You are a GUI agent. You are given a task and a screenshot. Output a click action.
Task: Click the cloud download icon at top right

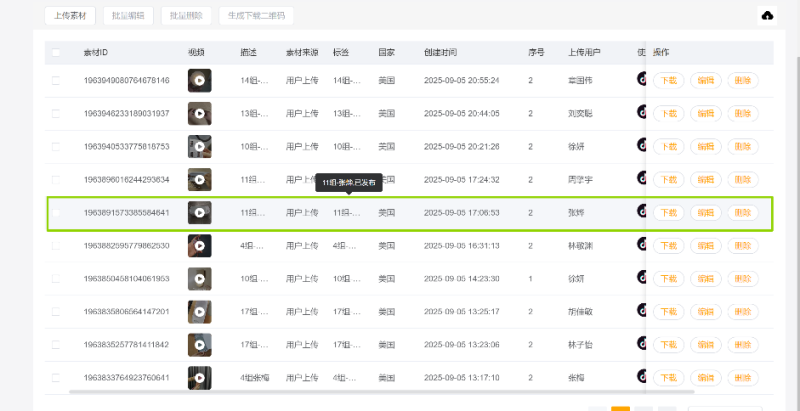[x=768, y=16]
